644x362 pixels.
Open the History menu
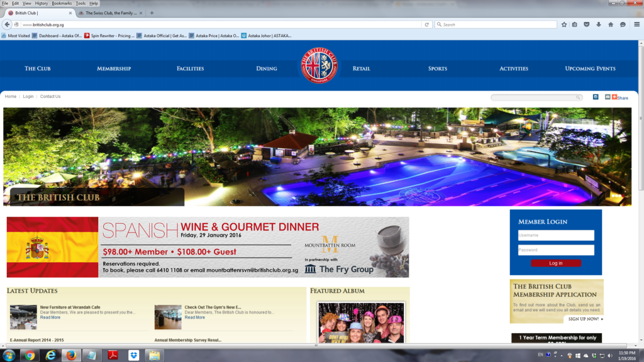pyautogui.click(x=41, y=3)
